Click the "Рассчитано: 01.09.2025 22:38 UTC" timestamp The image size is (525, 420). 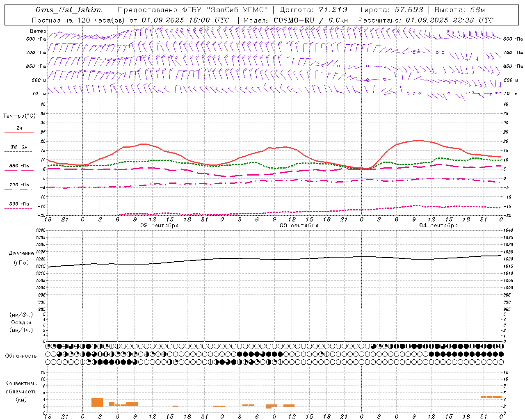point(426,20)
